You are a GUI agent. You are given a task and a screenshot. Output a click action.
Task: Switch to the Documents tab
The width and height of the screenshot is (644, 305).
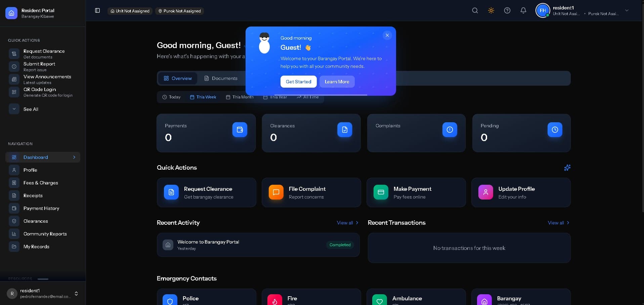[x=221, y=78]
